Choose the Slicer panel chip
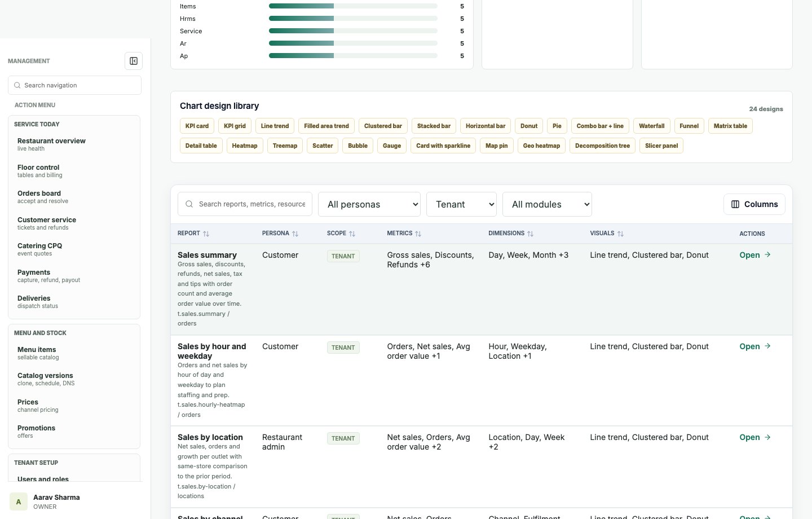This screenshot has height=519, width=812. (661, 146)
